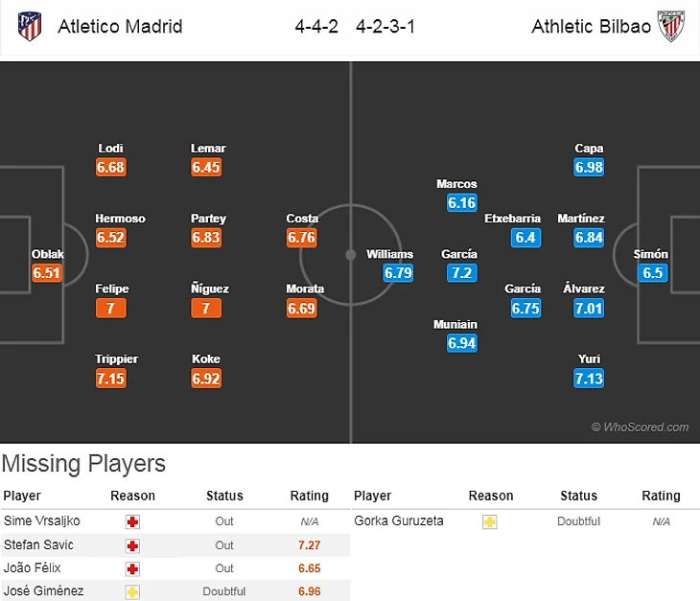Click Simón's 6.5 rating badge
700x601 pixels.
click(652, 272)
